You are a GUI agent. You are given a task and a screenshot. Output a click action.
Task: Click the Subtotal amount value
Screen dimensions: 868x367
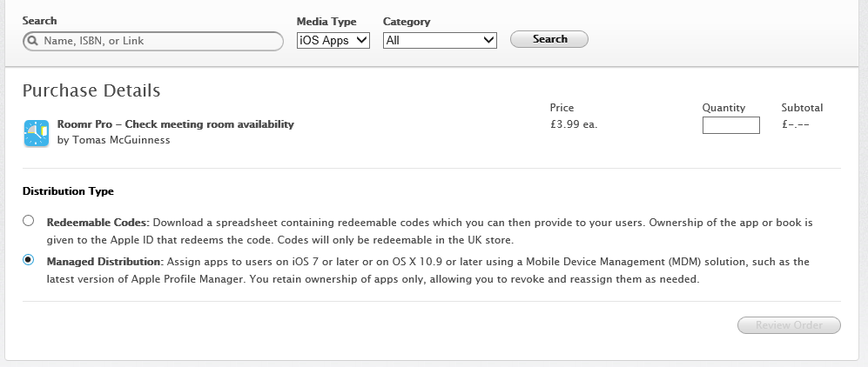point(796,124)
